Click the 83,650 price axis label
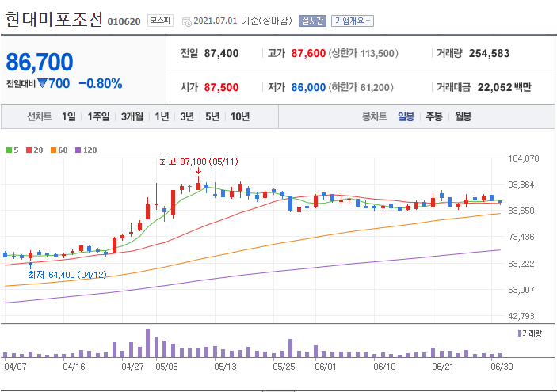 pyautogui.click(x=521, y=211)
